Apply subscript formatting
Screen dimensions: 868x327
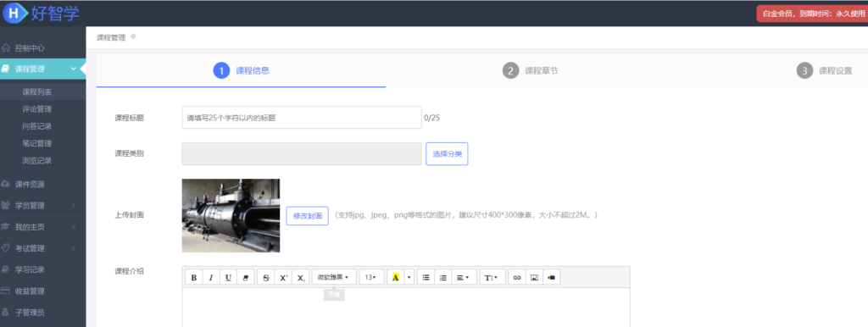click(300, 278)
